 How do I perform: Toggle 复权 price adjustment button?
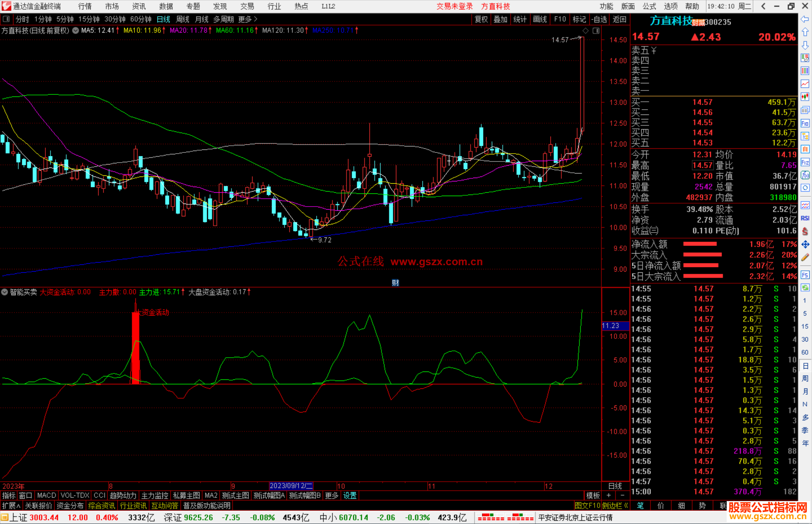click(x=481, y=19)
